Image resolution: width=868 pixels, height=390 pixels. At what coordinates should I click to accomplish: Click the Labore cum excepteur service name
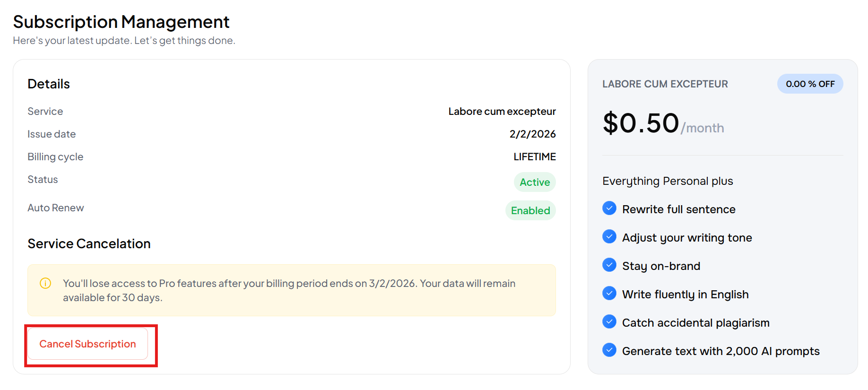point(502,111)
